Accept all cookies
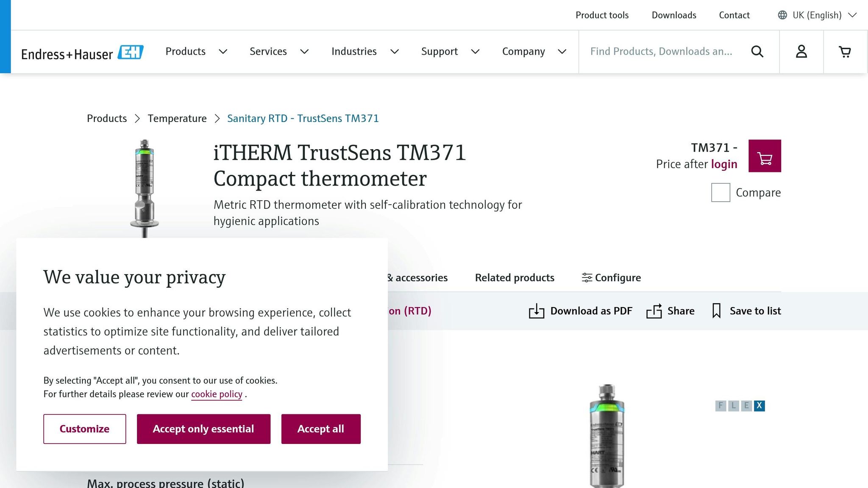The width and height of the screenshot is (868, 488). 320,429
